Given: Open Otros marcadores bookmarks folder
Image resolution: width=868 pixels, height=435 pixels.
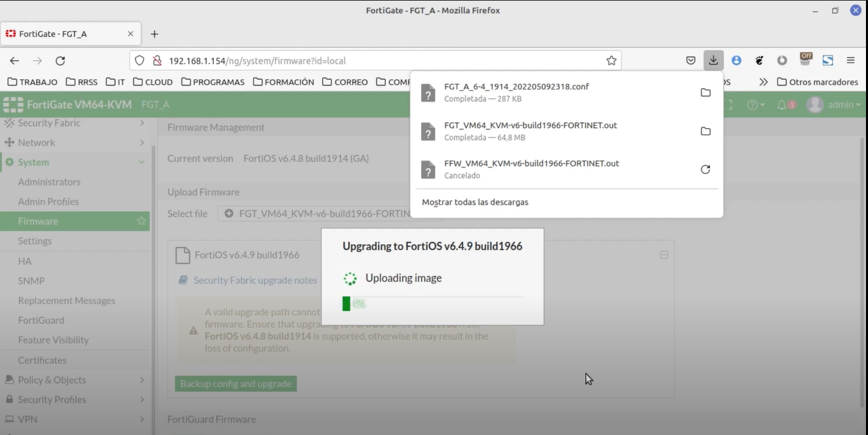Looking at the screenshot, I should point(817,82).
